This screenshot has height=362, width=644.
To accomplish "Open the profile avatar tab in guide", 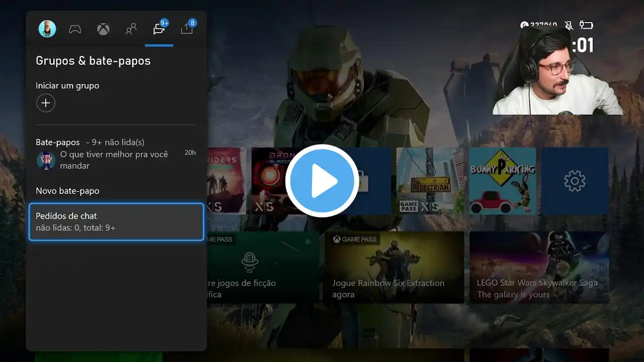I will (x=47, y=29).
